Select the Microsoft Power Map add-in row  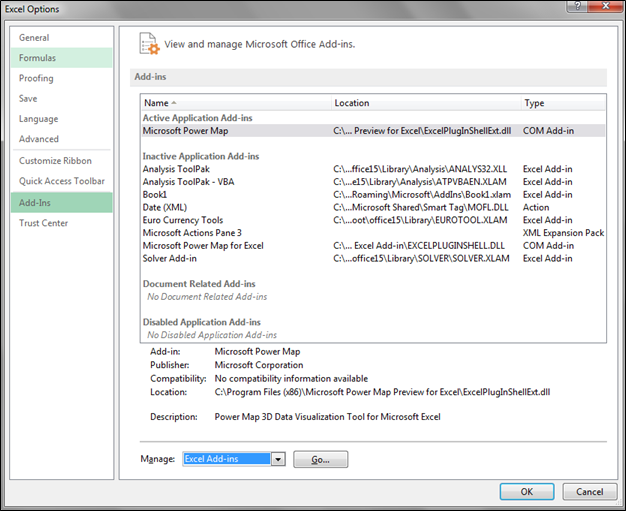373,131
